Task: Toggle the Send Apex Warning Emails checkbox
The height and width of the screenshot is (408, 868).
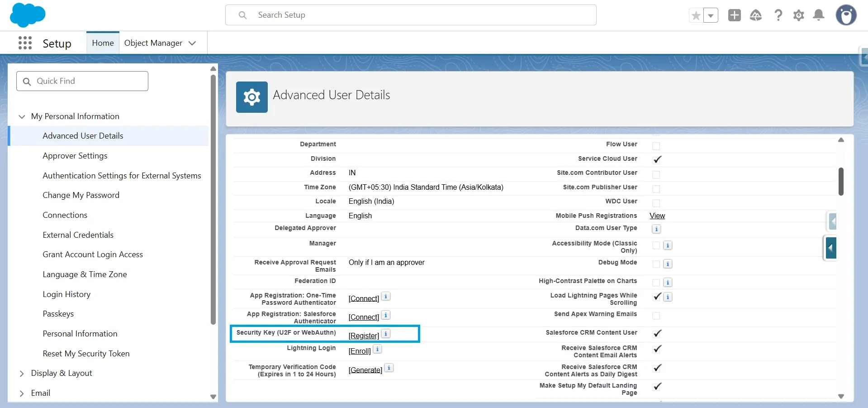Action: click(x=656, y=316)
